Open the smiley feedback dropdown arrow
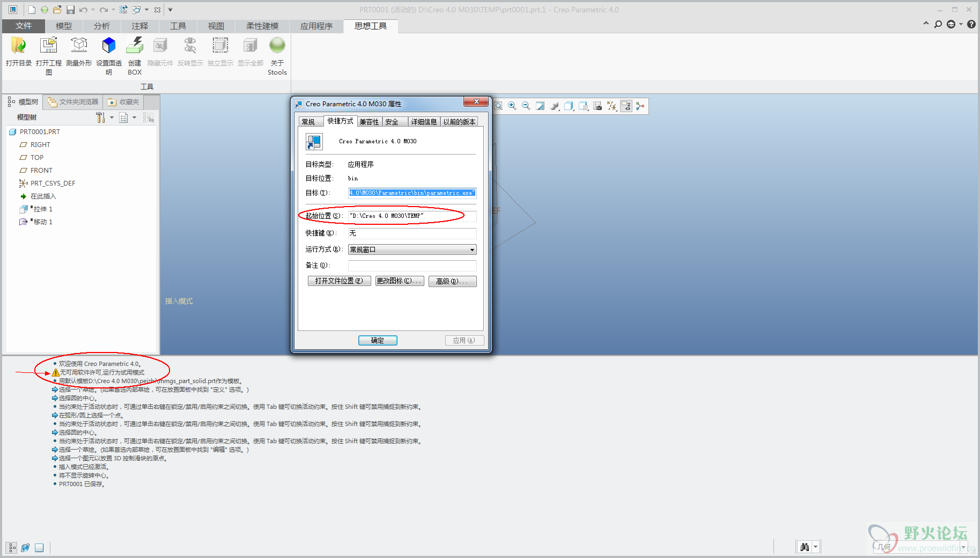The image size is (980, 558). (961, 25)
